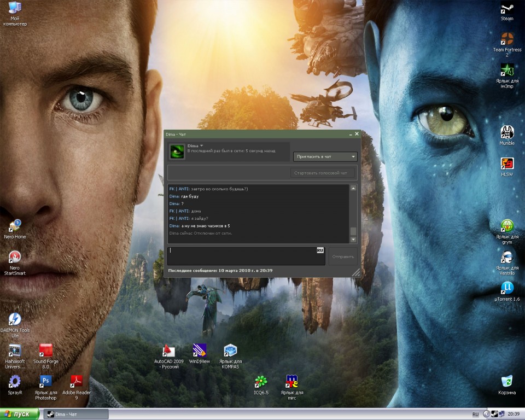Image resolution: width=525 pixels, height=420 pixels.
Task: Open the Nero Home desktop icon
Action: pyautogui.click(x=15, y=229)
